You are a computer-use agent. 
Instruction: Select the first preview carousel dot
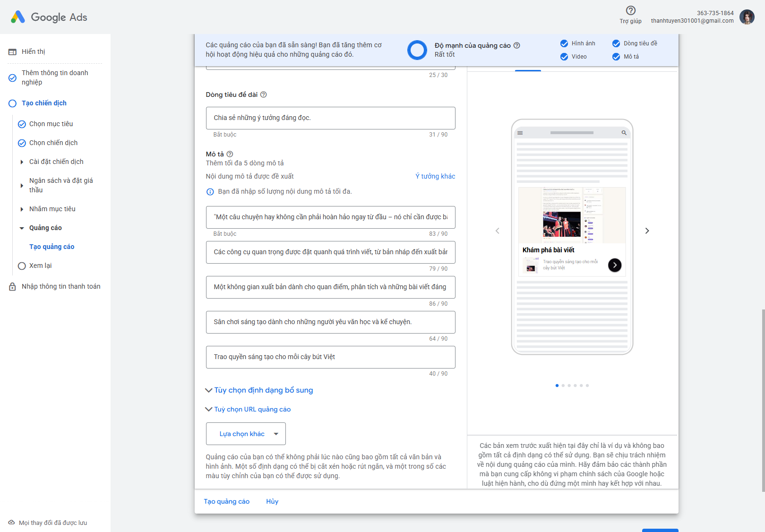557,386
